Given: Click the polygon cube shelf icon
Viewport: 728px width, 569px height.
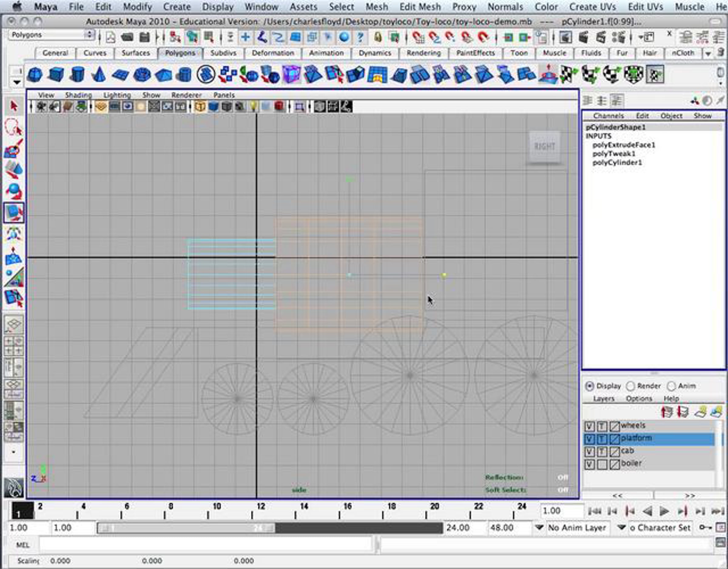Looking at the screenshot, I should (56, 74).
